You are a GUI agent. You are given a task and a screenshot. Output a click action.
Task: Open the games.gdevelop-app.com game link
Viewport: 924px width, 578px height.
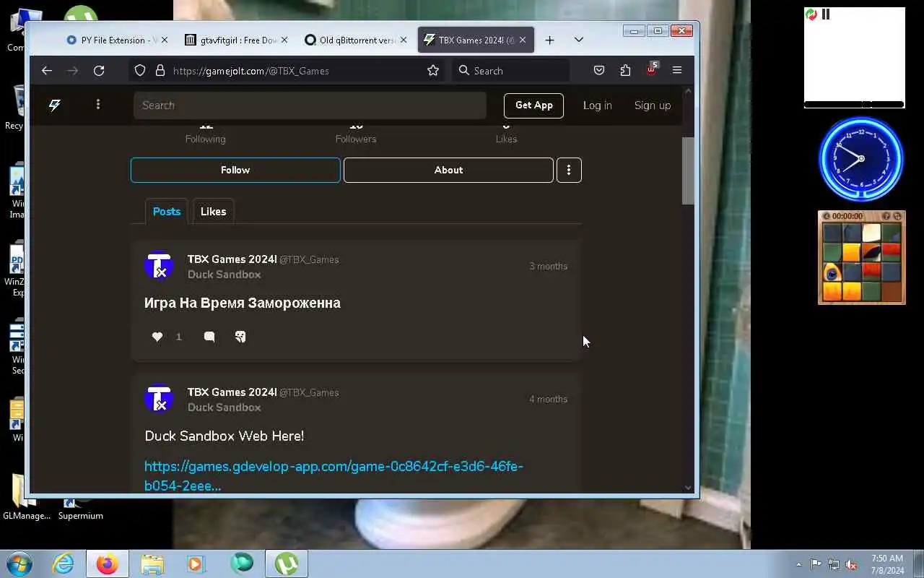pos(334,476)
